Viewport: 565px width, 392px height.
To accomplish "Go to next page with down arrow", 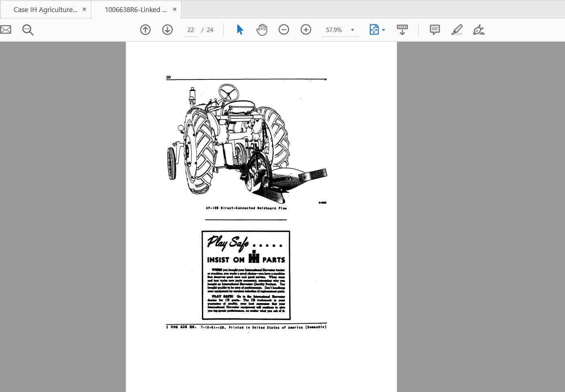I will (167, 30).
